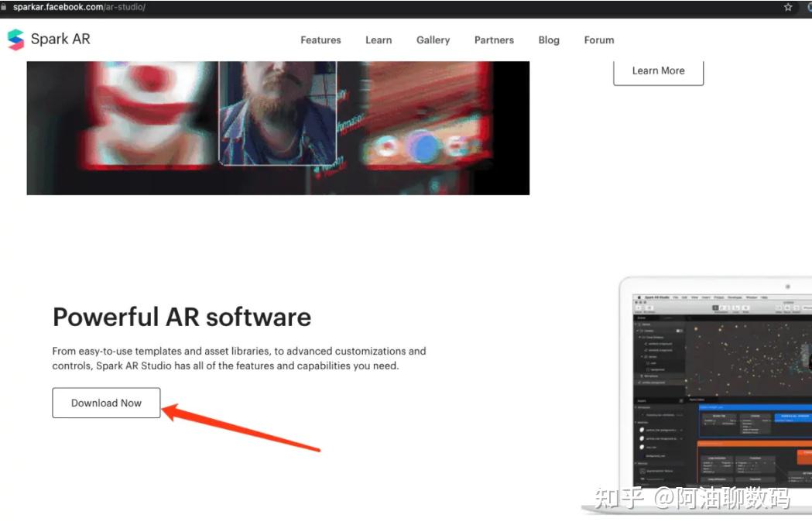The width and height of the screenshot is (812, 532).
Task: Go to the Gallery page
Action: [433, 40]
